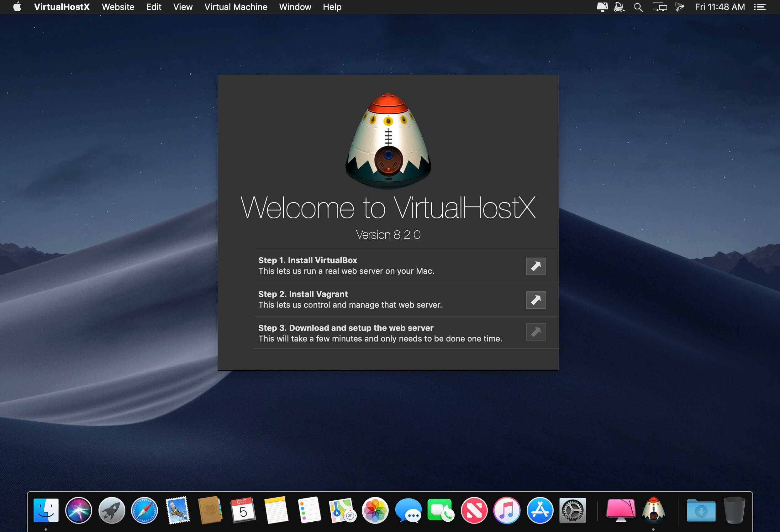Open the Window menu

(295, 7)
